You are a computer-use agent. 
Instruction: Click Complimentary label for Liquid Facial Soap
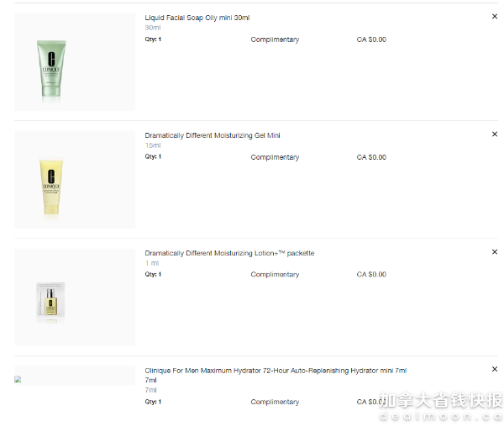coord(275,40)
